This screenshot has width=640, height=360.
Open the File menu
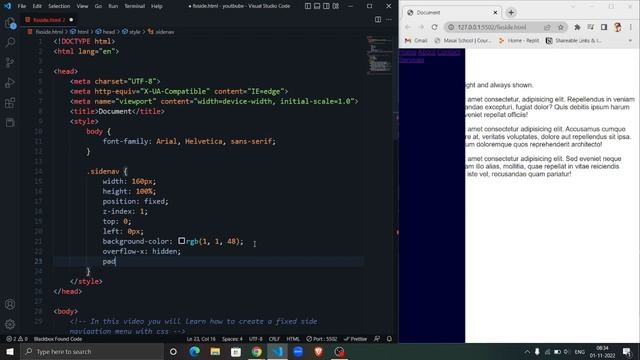click(x=22, y=6)
